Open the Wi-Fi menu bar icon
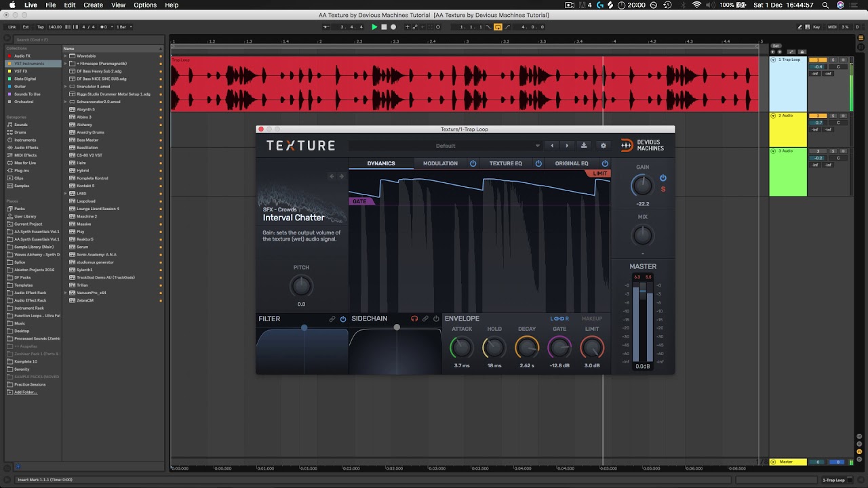Screen dimensions: 868x488 click(696, 5)
